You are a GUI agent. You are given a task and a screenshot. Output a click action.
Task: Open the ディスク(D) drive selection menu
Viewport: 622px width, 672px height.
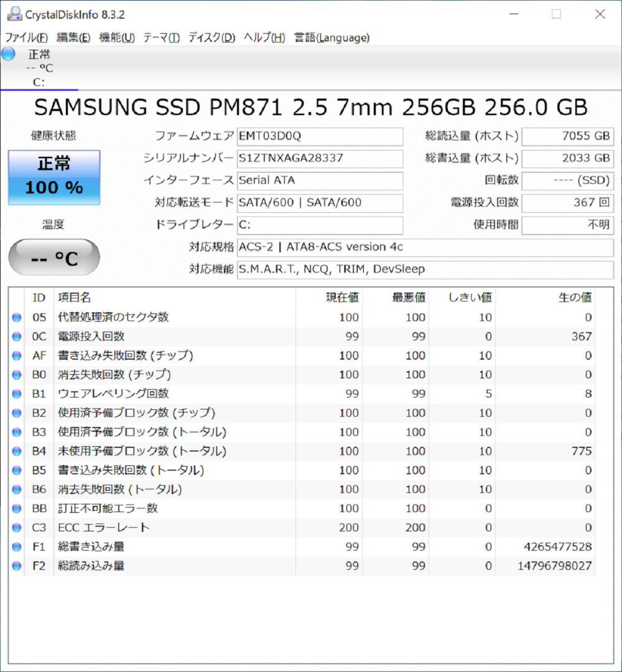click(x=212, y=38)
